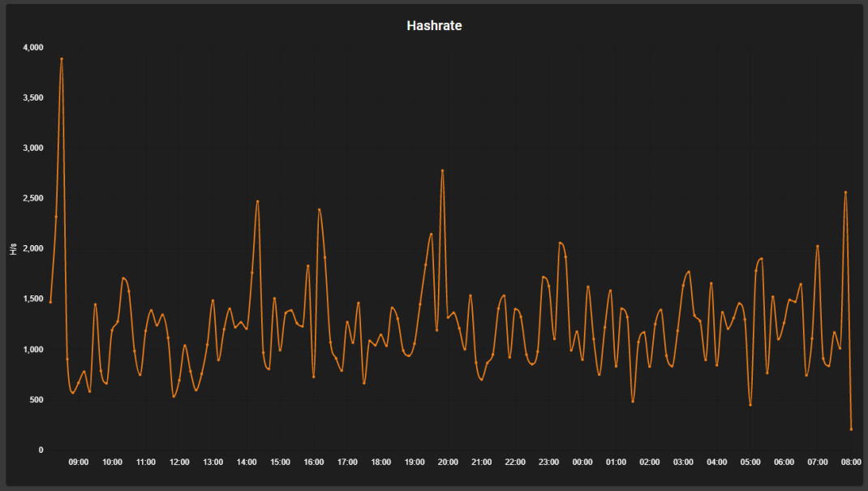
Task: Click the Hashrate chart title
Action: click(434, 25)
